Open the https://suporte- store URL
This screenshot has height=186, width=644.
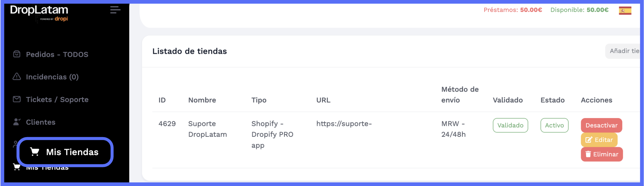(344, 124)
